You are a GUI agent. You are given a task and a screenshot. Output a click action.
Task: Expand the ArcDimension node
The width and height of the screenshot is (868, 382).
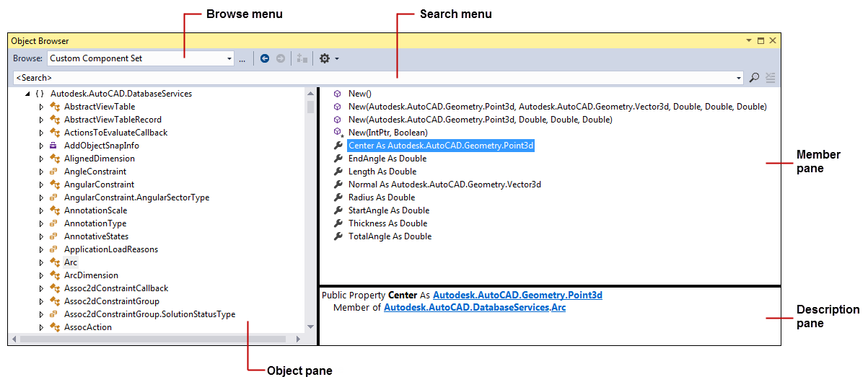pyautogui.click(x=41, y=275)
